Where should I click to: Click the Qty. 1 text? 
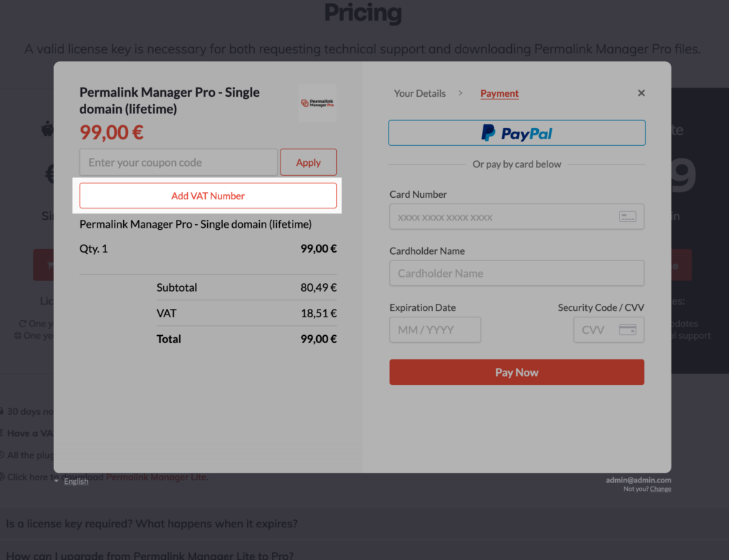coord(93,248)
